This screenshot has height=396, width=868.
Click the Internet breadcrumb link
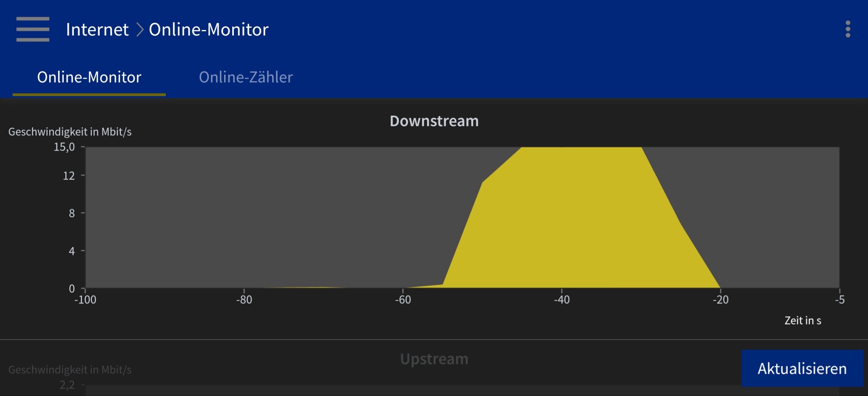coord(97,30)
